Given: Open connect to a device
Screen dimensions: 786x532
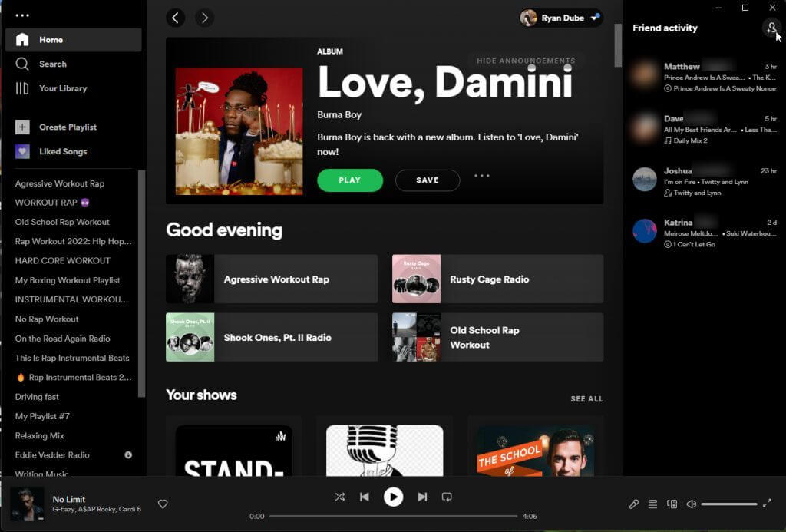Looking at the screenshot, I should click(x=672, y=504).
